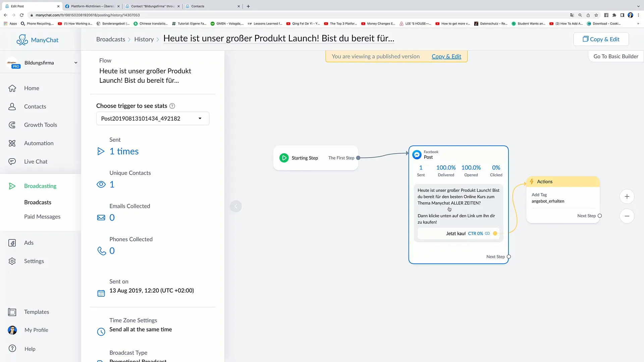The width and height of the screenshot is (644, 362).
Task: Click the Sent on calendar icon
Action: pos(101,294)
